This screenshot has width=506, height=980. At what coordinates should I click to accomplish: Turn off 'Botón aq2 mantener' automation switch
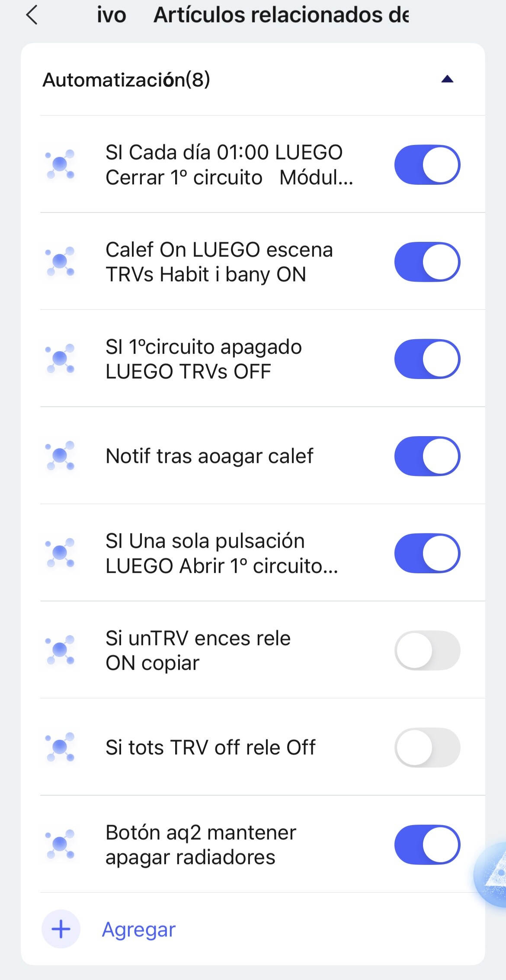point(427,844)
